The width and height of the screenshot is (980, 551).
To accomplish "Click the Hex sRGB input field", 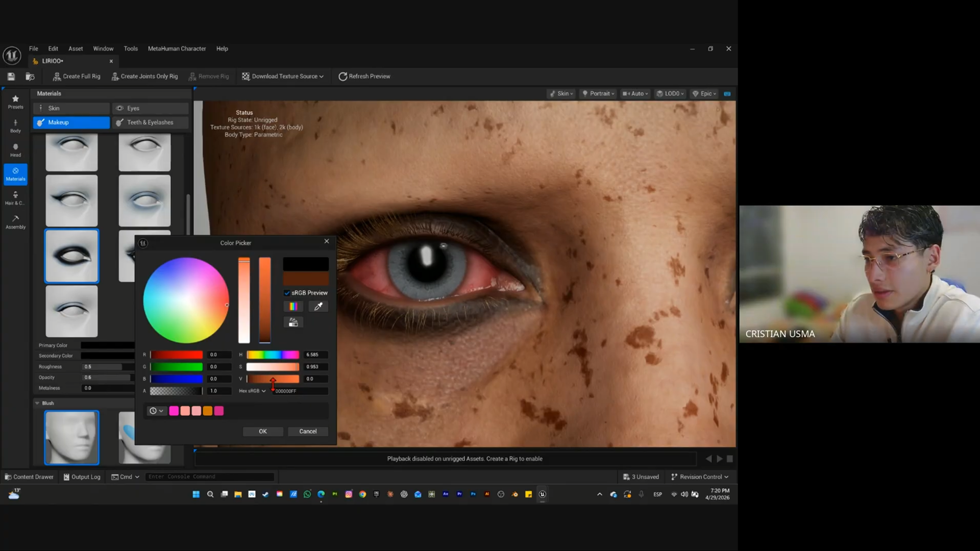I will coord(301,391).
